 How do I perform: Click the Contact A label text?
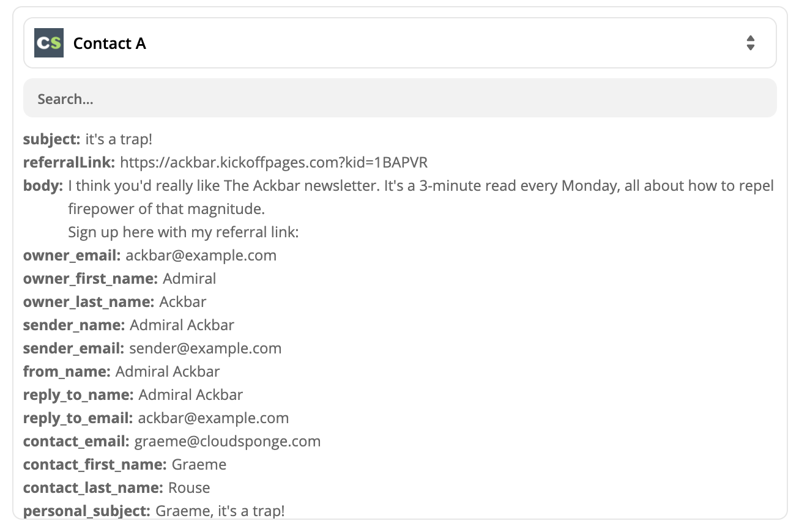(x=110, y=43)
